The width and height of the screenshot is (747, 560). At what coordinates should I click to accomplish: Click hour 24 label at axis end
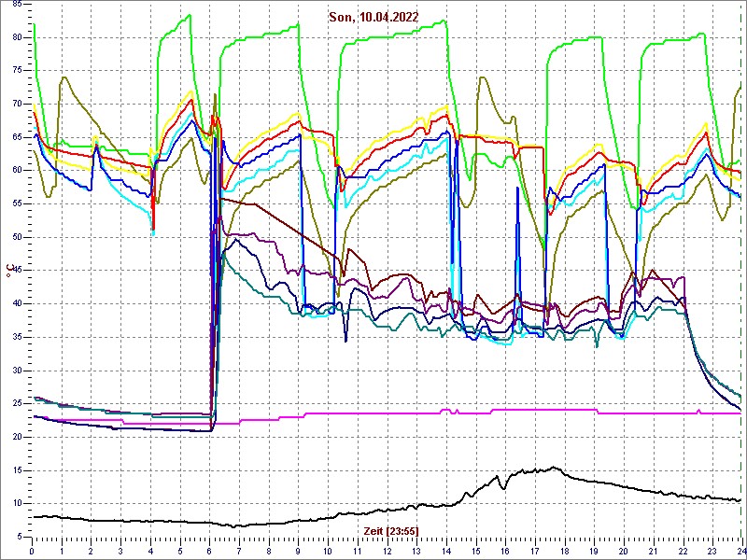point(740,550)
